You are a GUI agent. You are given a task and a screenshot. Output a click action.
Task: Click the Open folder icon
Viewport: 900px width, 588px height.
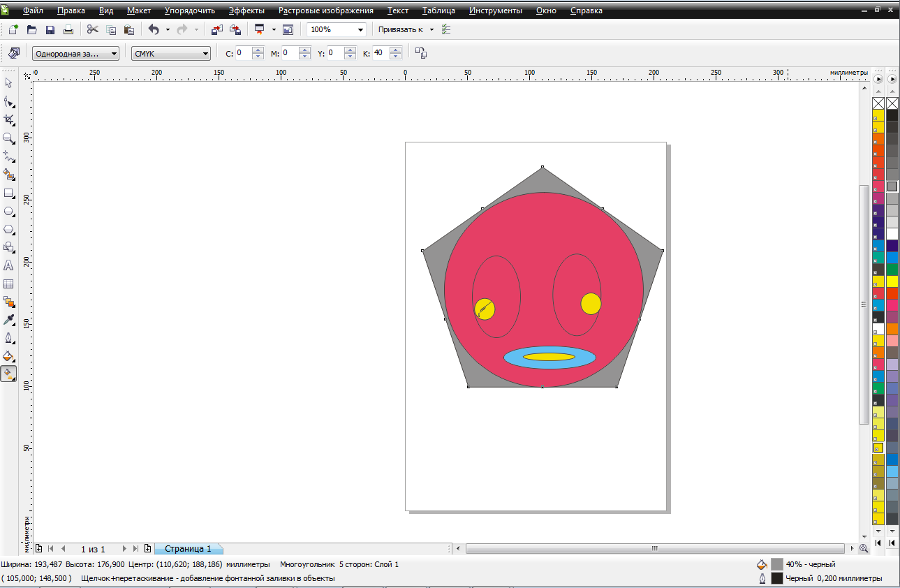click(31, 29)
